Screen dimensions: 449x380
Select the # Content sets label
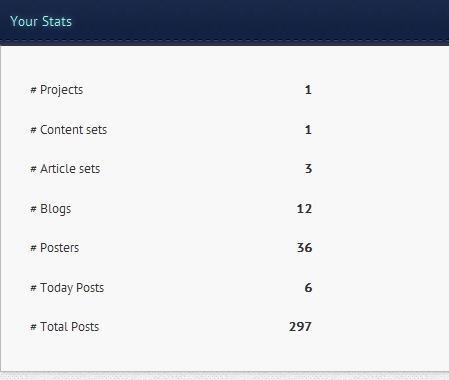[69, 130]
